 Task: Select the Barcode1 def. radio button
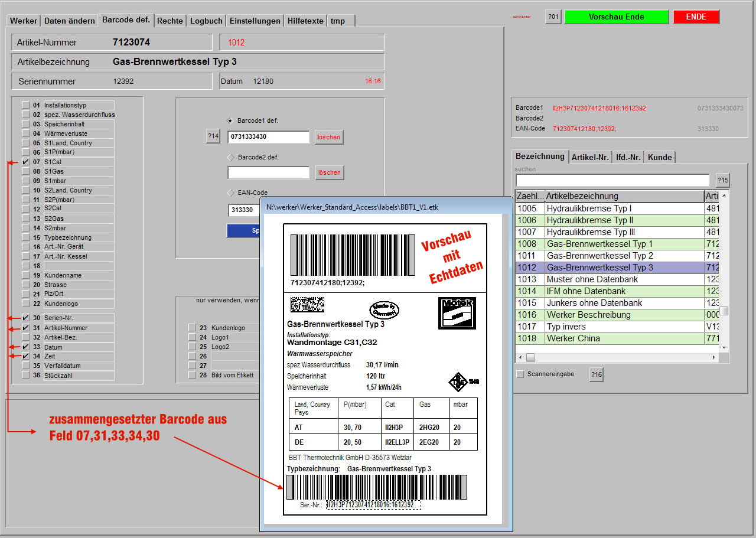coord(230,120)
